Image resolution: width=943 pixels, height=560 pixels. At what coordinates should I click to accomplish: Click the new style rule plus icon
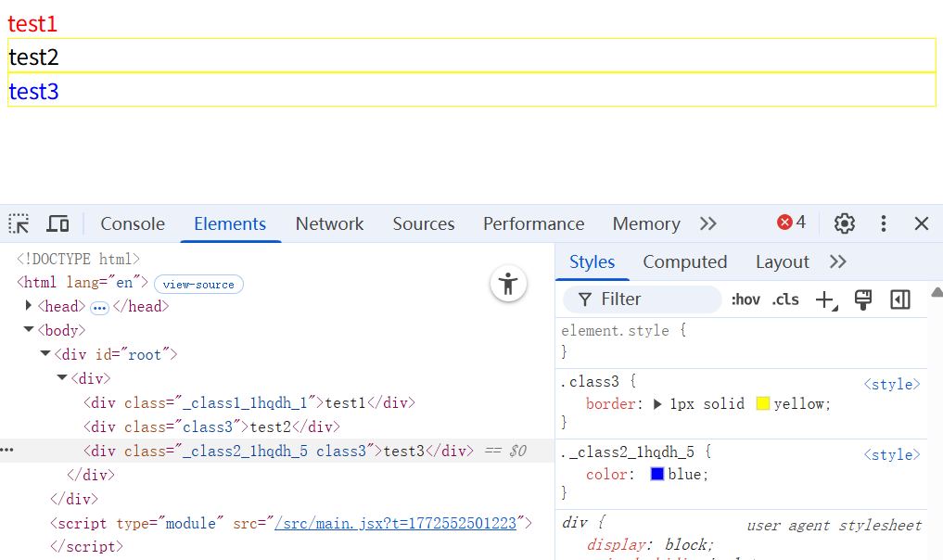pyautogui.click(x=824, y=299)
